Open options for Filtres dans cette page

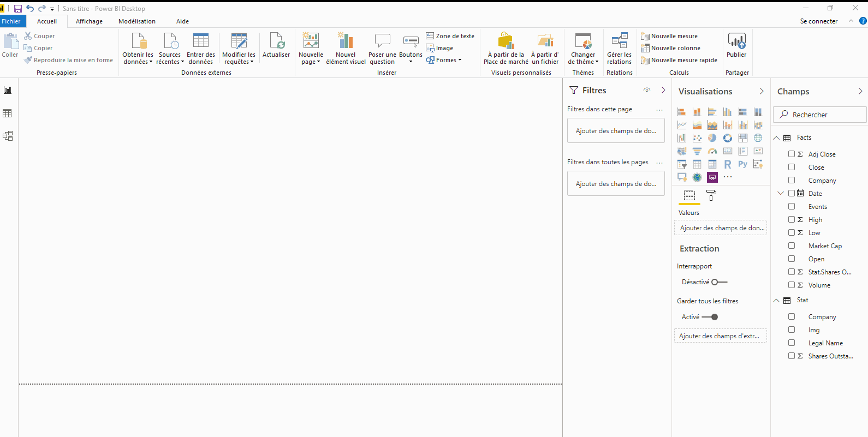(659, 110)
